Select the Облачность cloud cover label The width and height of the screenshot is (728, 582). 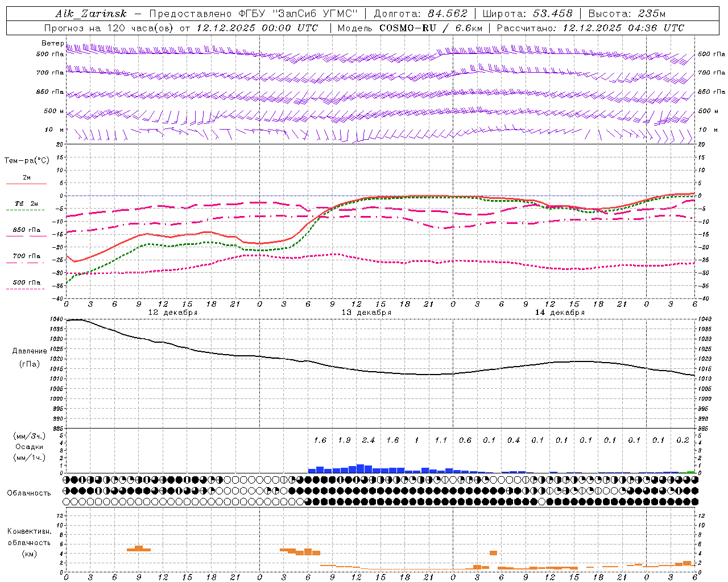[29, 493]
